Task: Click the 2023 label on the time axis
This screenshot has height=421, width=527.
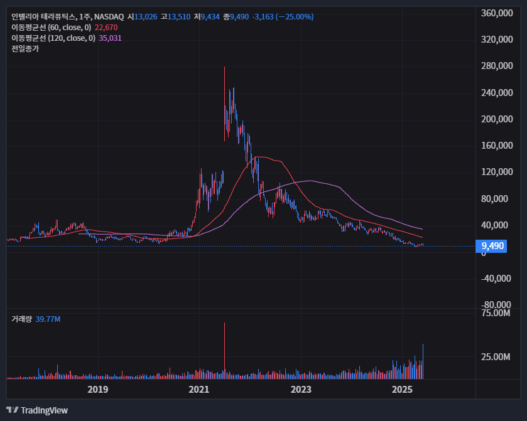Action: [x=301, y=390]
